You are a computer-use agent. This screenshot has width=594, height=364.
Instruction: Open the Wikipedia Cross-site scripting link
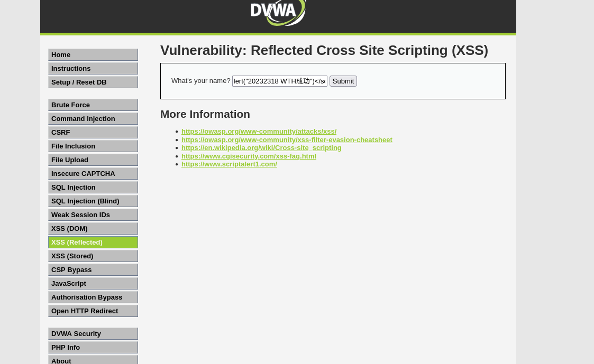(x=261, y=147)
